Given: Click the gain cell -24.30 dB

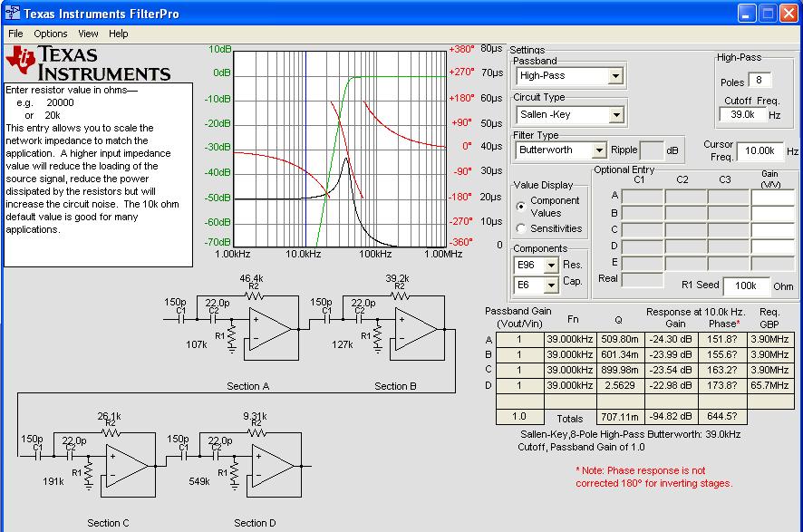Looking at the screenshot, I should click(671, 340).
